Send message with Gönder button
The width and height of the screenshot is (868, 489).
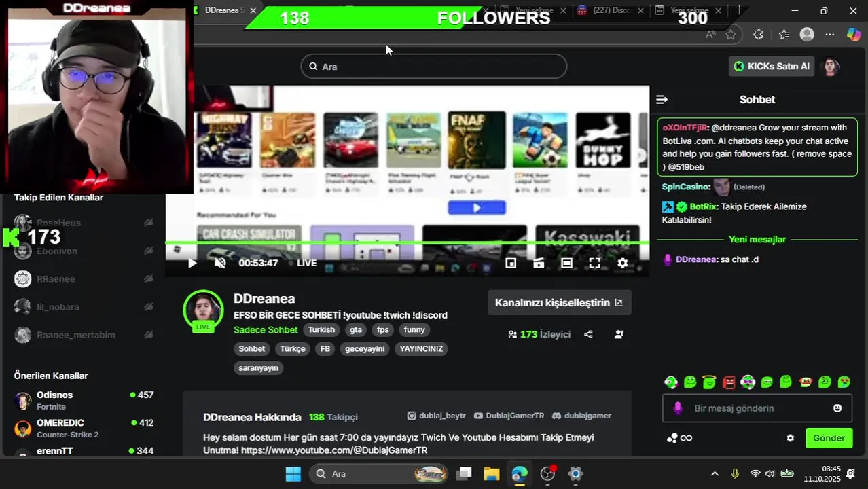point(829,438)
